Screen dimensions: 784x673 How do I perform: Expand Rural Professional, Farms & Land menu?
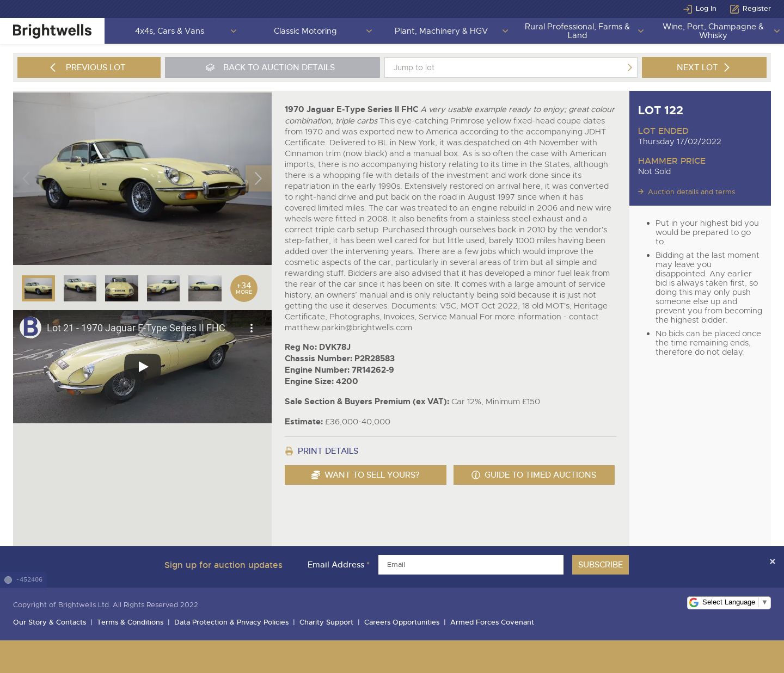(640, 31)
